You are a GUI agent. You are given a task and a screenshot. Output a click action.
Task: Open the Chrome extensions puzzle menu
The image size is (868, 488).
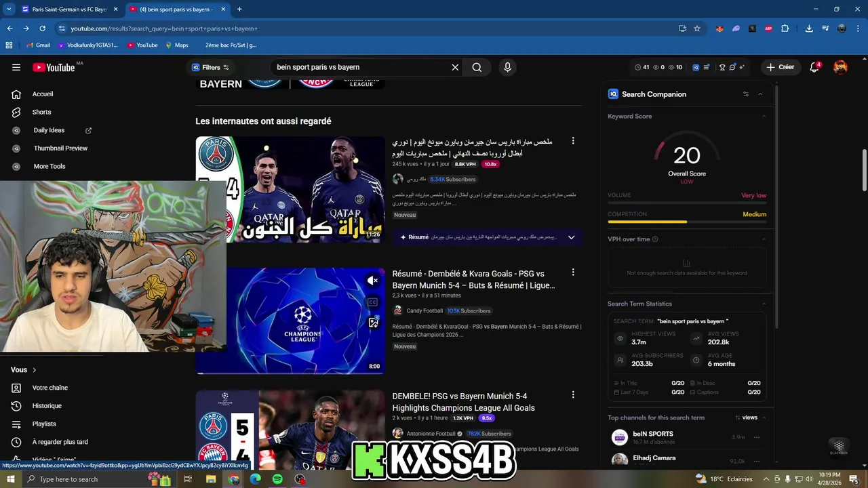pos(785,28)
